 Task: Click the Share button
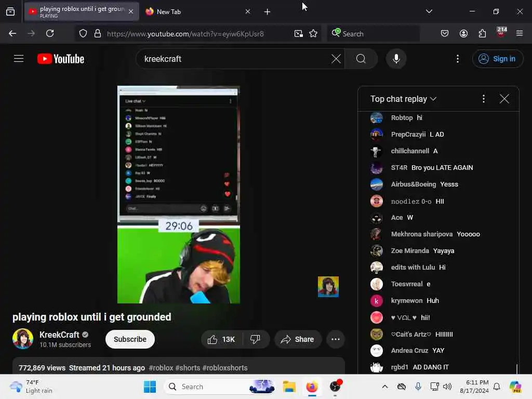click(x=298, y=339)
